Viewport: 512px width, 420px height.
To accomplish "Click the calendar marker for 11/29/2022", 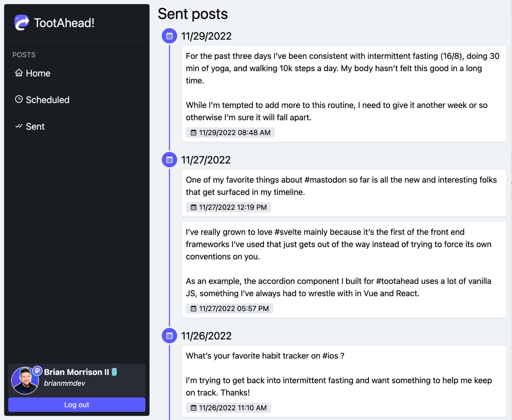I will click(x=169, y=36).
